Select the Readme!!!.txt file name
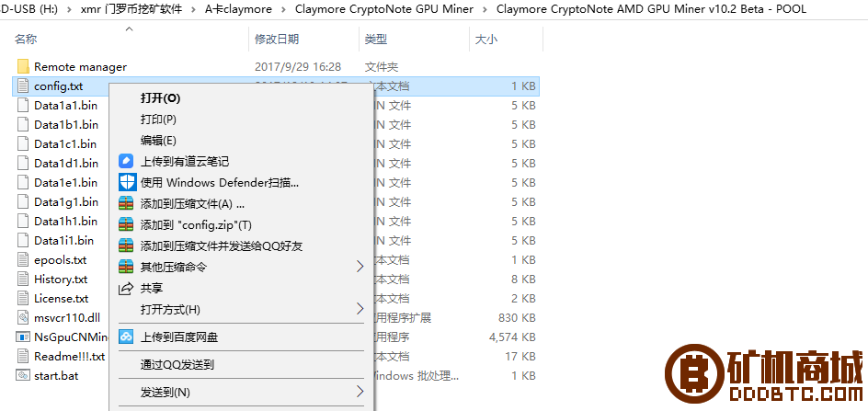Image resolution: width=868 pixels, height=411 pixels. tap(69, 356)
